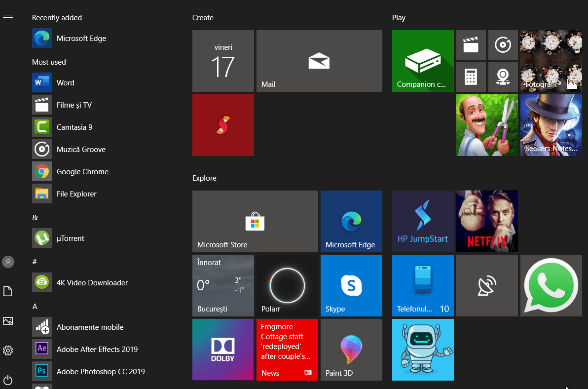Open HP JumpStart tile
588x389 pixels.
pyautogui.click(x=423, y=221)
